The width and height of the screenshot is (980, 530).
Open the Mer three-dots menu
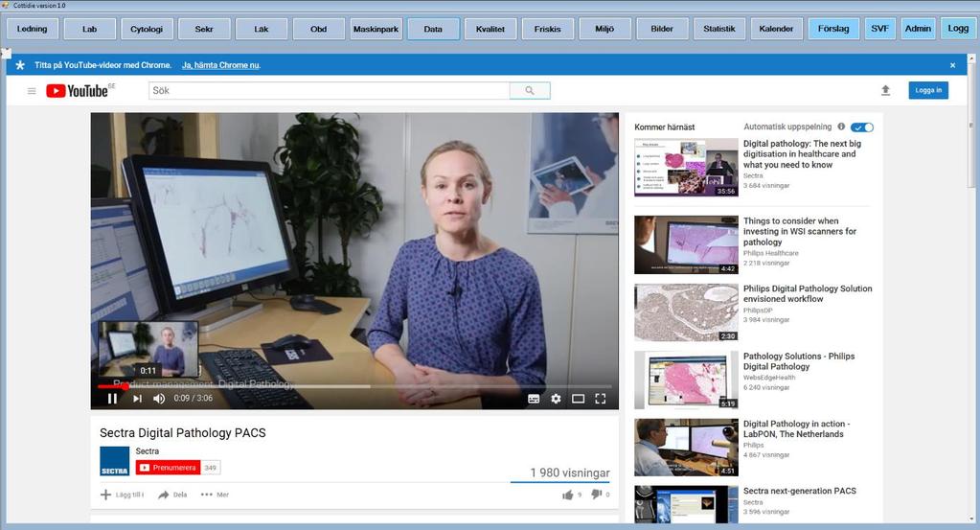point(215,495)
